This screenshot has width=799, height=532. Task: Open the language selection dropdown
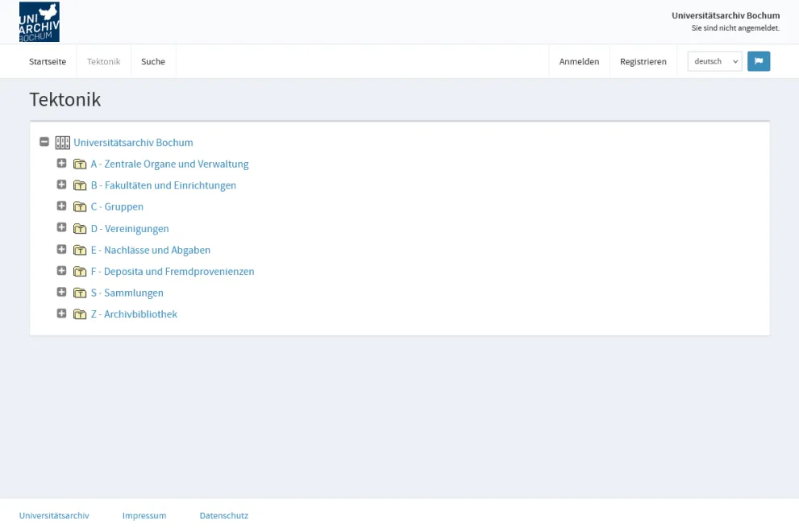tap(714, 60)
